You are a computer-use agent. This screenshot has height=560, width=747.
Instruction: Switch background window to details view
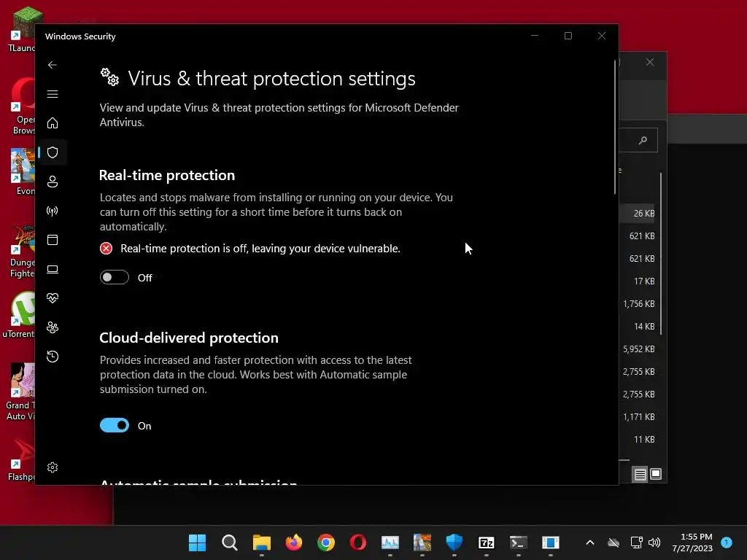pyautogui.click(x=640, y=474)
